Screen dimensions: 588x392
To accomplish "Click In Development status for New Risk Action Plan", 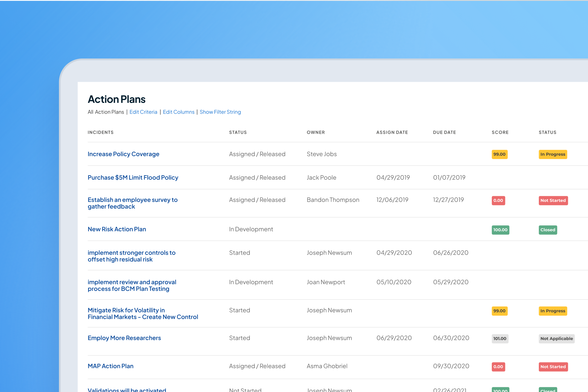I will [251, 229].
